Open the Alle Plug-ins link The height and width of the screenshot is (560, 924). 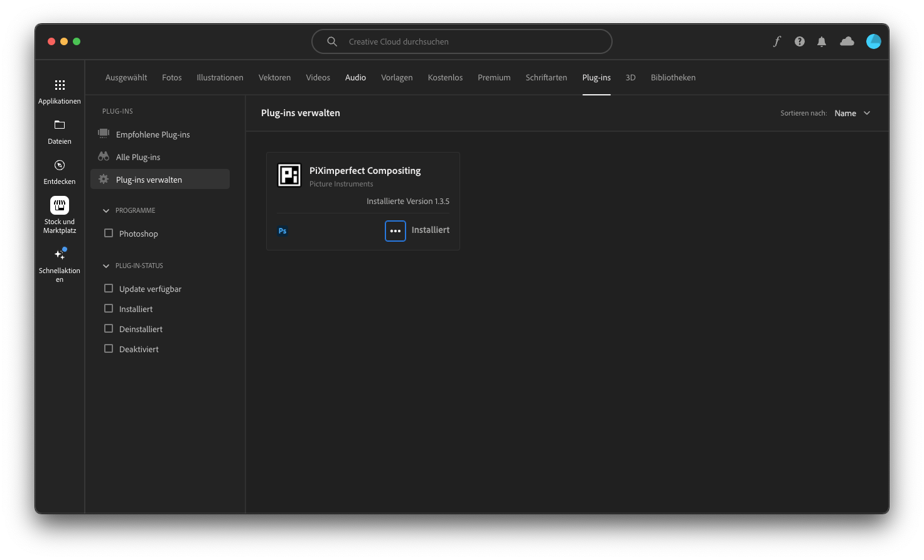click(138, 157)
